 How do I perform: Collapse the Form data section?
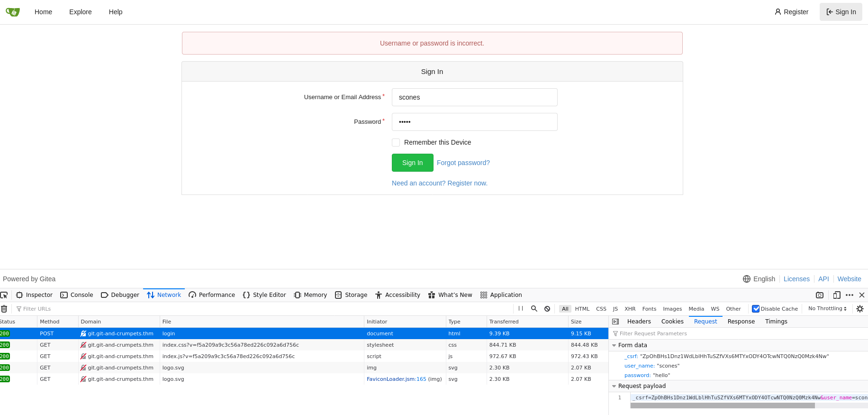pyautogui.click(x=615, y=345)
